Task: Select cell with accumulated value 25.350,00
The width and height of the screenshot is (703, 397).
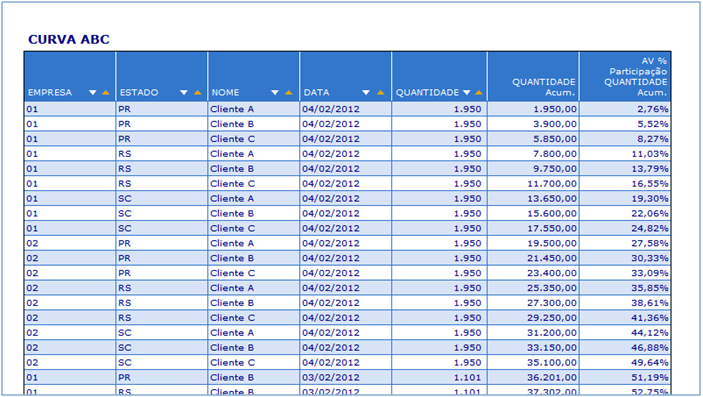Action: point(533,288)
